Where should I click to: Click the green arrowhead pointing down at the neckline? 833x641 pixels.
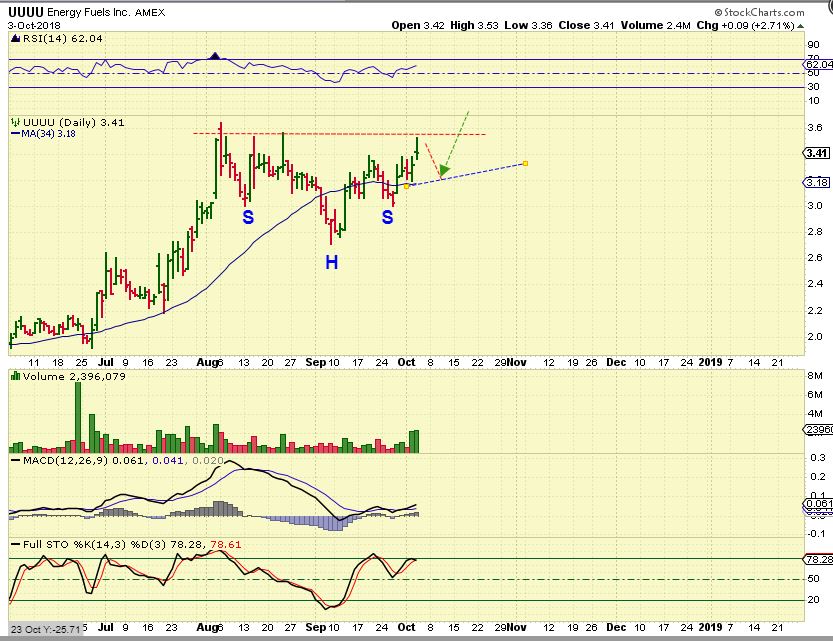pyautogui.click(x=442, y=172)
